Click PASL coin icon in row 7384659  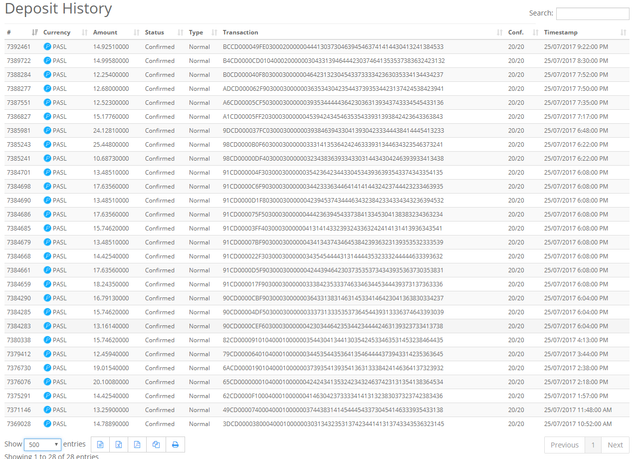tap(47, 284)
